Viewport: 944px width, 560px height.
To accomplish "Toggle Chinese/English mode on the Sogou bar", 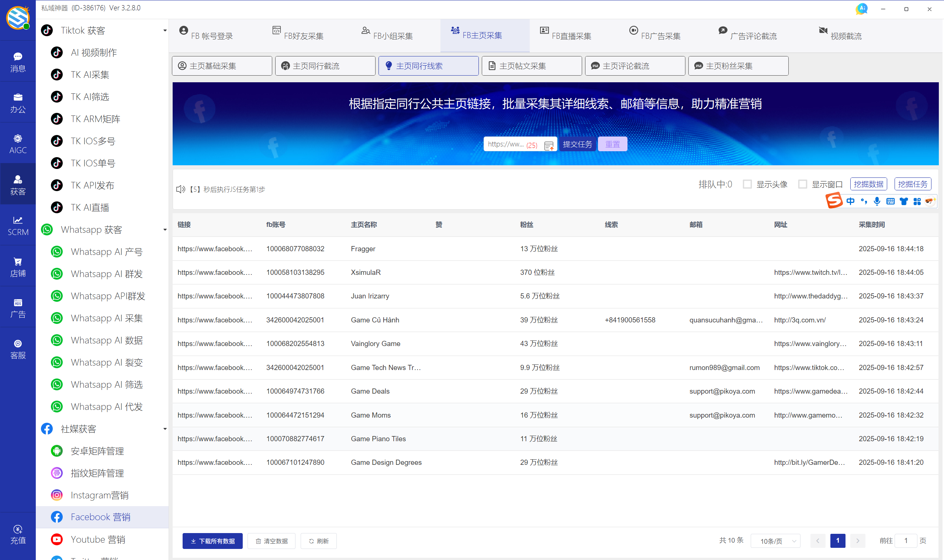I will click(850, 201).
